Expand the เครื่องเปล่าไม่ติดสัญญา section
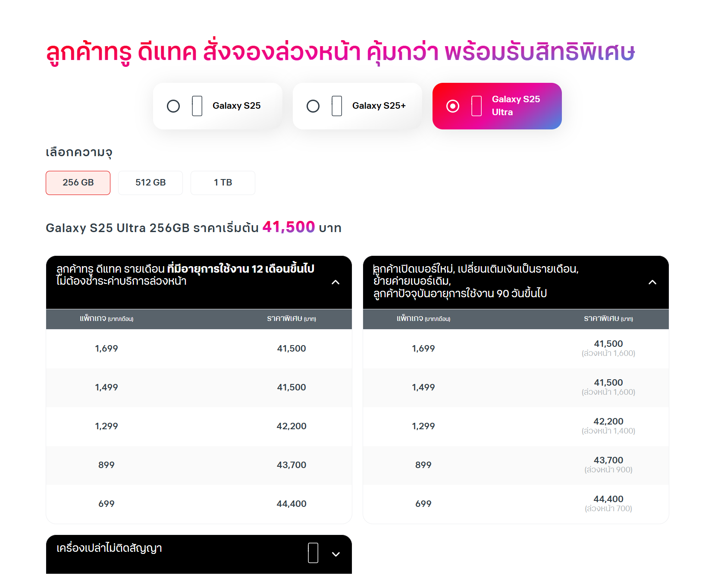Image resolution: width=721 pixels, height=588 pixels. click(336, 554)
